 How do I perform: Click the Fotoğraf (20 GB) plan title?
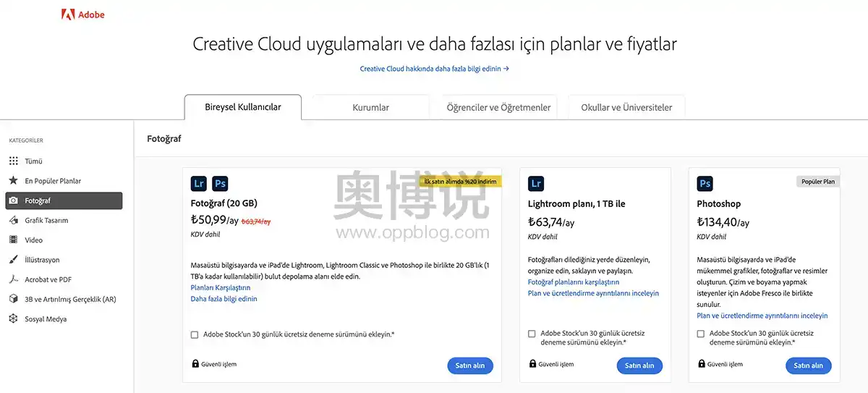[x=224, y=203]
